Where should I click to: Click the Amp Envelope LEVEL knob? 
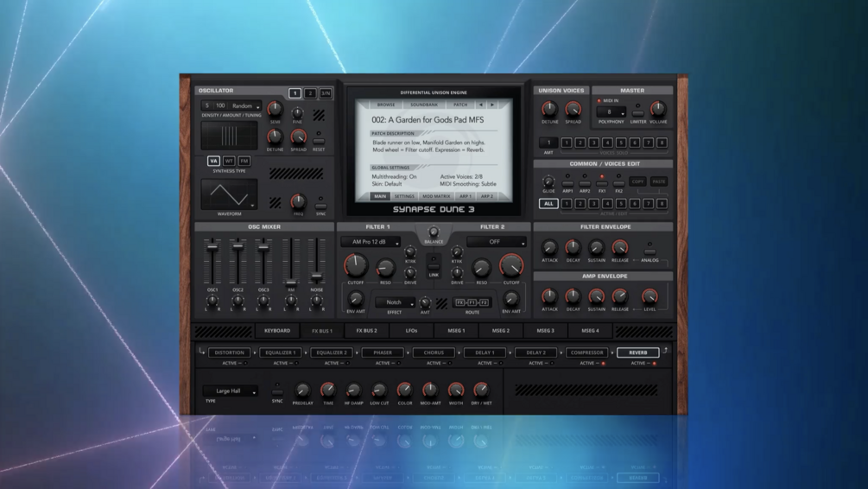coord(649,297)
